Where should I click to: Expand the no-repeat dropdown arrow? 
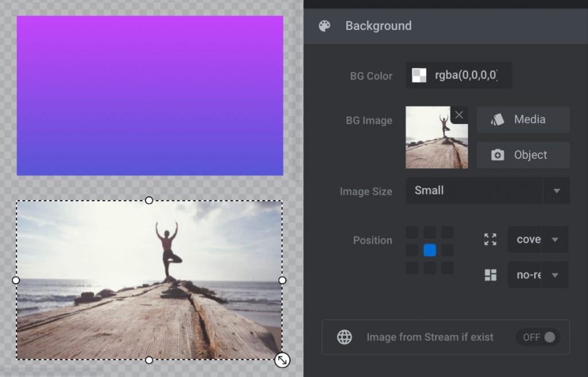(556, 275)
